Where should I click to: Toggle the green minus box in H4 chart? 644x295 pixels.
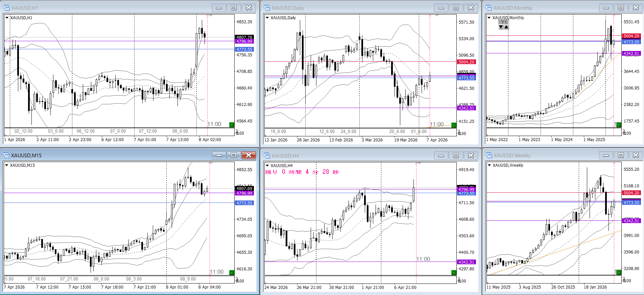tap(454, 272)
